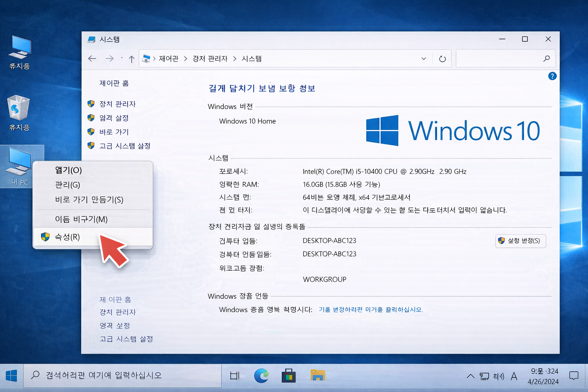Choose 이듬 비구기(M) in the context menu

click(93, 219)
